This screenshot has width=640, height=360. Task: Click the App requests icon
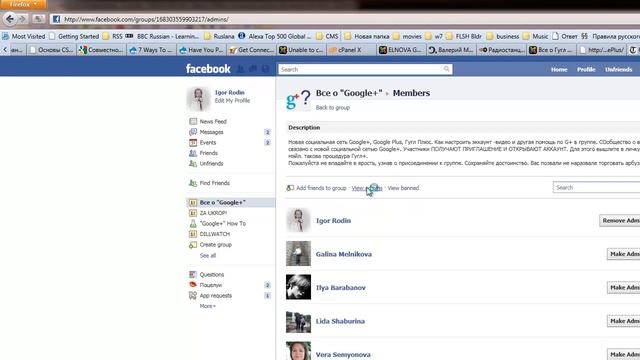click(193, 296)
